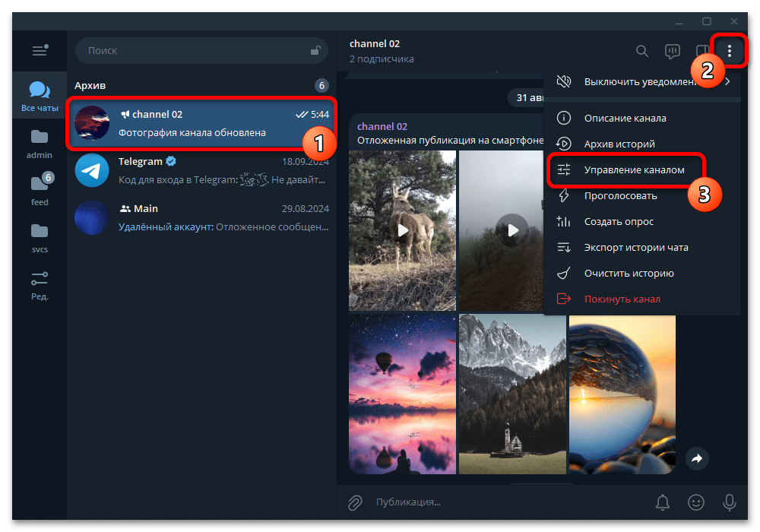
Task: Select Покинуть канал menu item
Action: point(642,299)
